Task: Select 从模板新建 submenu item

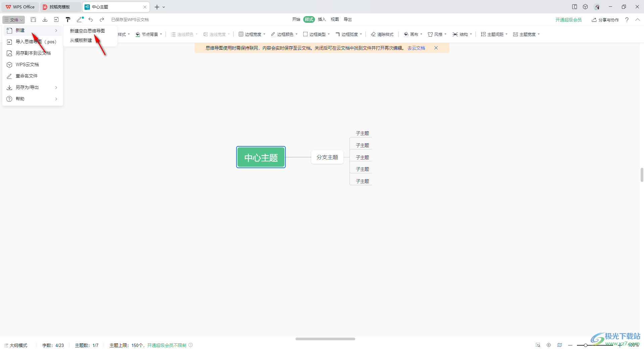Action: [81, 40]
